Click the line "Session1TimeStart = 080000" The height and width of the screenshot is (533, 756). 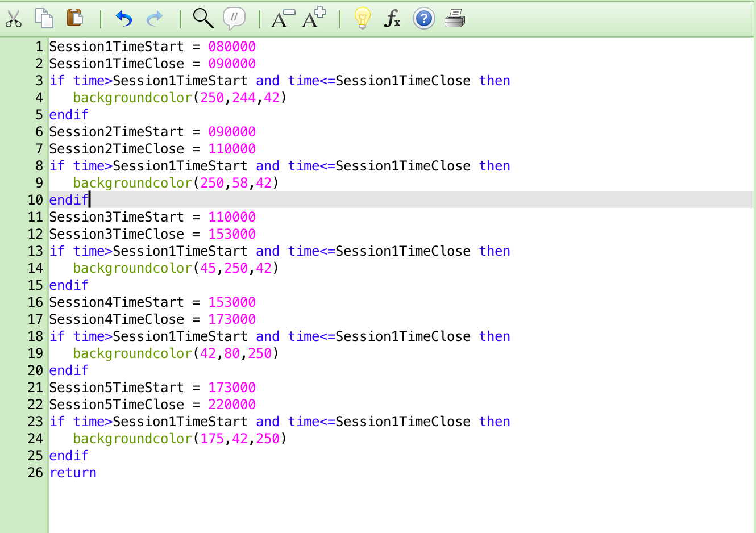[x=152, y=47]
